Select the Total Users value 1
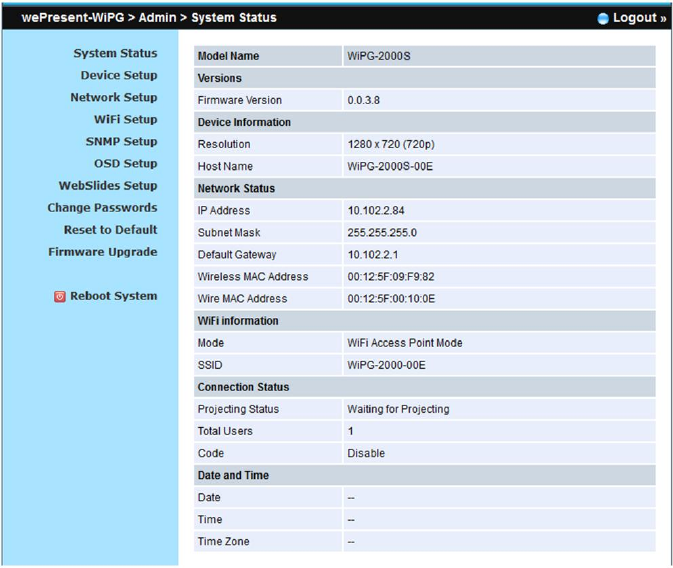Image resolution: width=673 pixels, height=568 pixels. coord(351,431)
